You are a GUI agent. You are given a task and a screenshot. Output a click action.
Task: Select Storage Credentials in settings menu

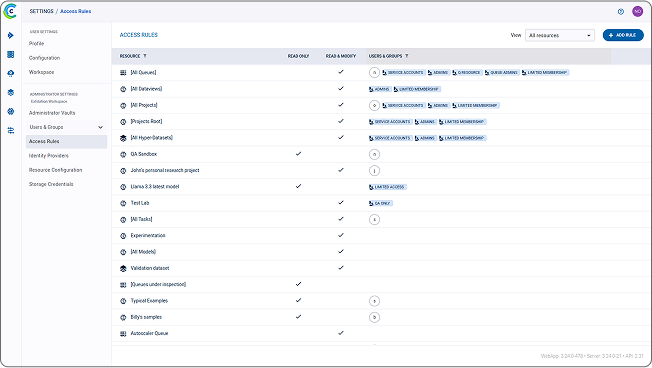pos(51,184)
